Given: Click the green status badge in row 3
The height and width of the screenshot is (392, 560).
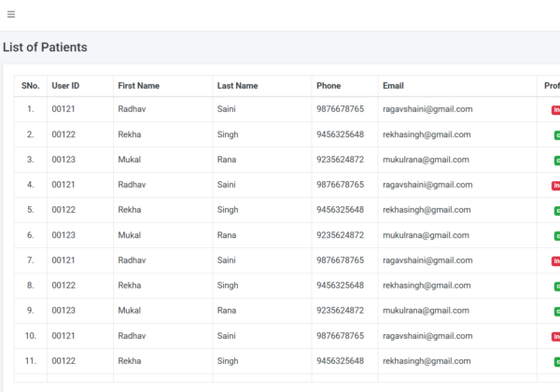Looking at the screenshot, I should [556, 160].
